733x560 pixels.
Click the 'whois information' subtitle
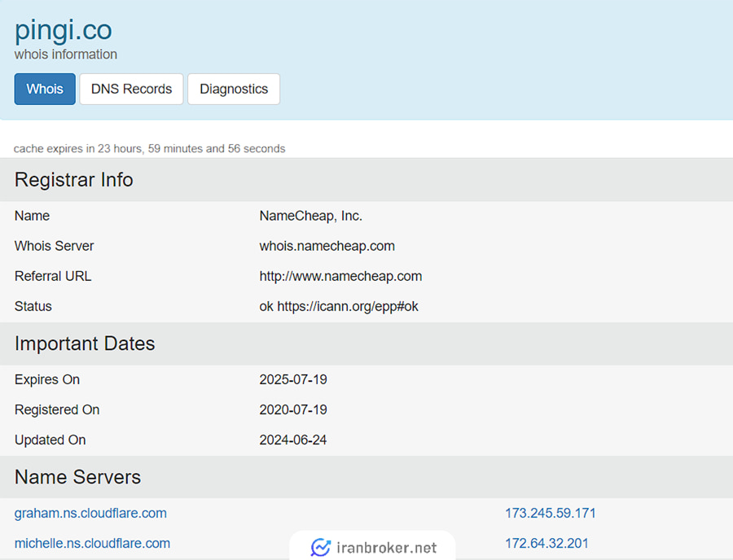65,55
